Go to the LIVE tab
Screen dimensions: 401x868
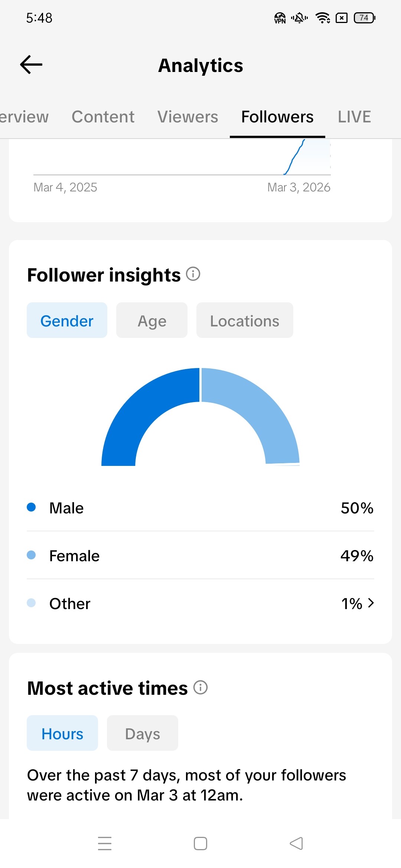coord(354,117)
